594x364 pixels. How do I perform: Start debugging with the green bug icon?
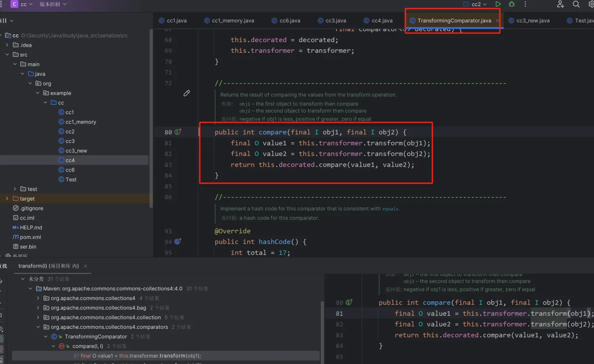512,4
